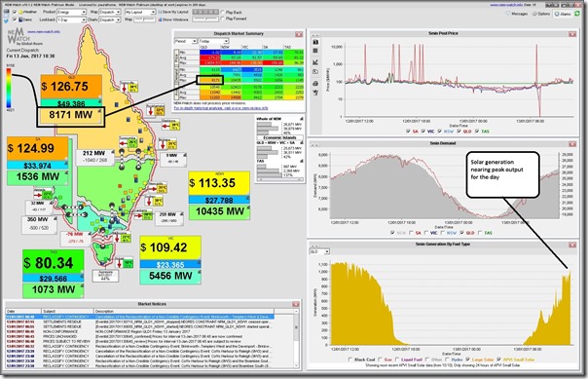Screen dimensions: 588x379
Task: Click the chart type icon beside Pool Price
Action: tap(315, 62)
